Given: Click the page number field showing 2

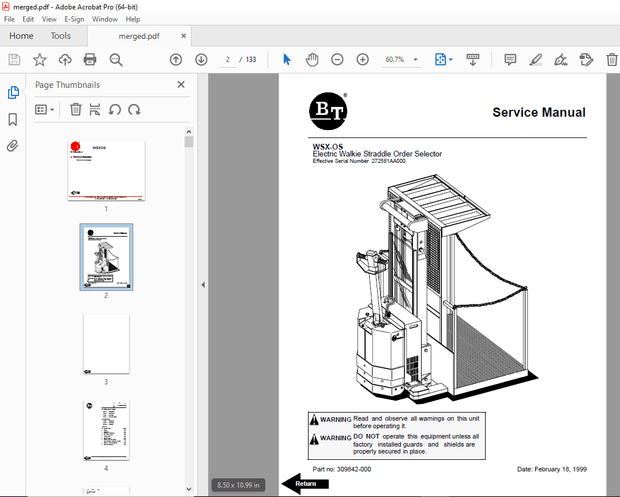Looking at the screenshot, I should coord(227,60).
